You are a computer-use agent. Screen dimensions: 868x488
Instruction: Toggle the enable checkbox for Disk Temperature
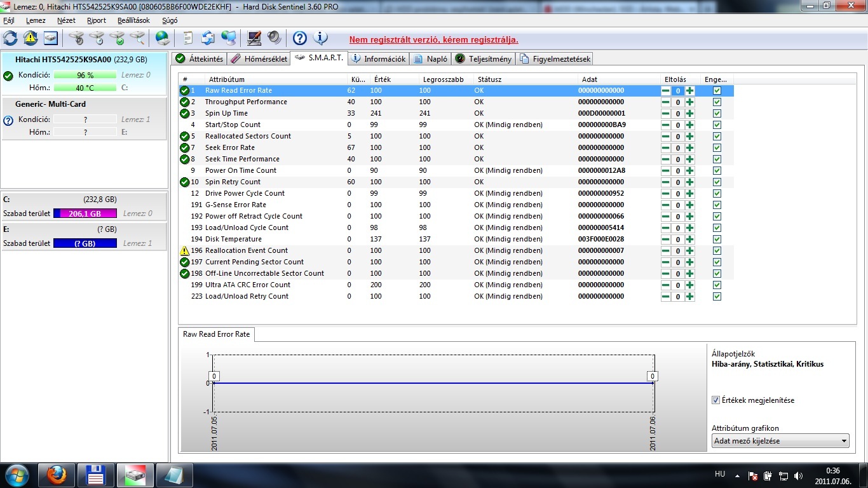tap(717, 240)
